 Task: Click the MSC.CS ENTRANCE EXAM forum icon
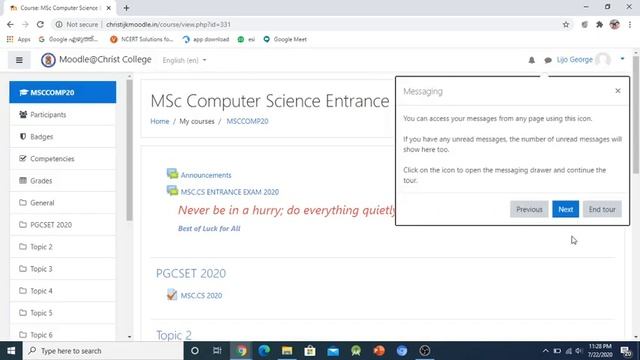pyautogui.click(x=172, y=191)
